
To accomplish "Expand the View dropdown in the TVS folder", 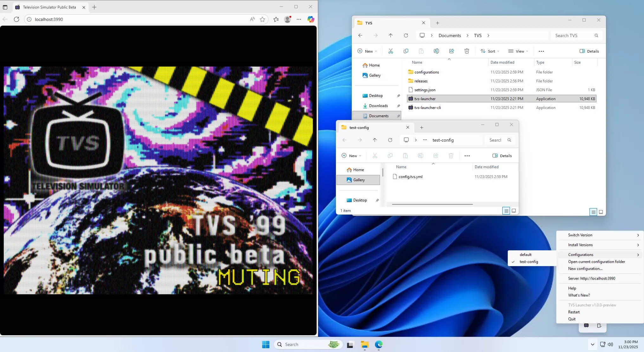I will coord(518,51).
